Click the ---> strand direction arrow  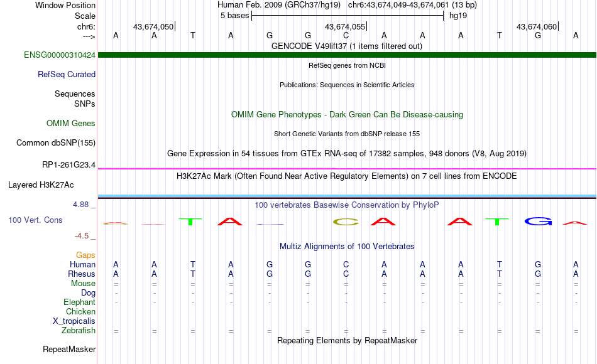[89, 36]
